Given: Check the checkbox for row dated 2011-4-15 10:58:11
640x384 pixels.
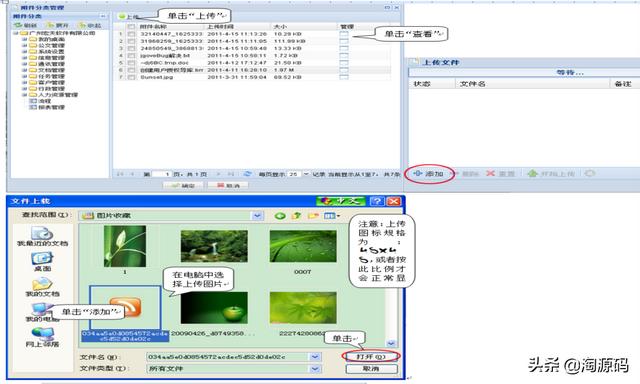Looking at the screenshot, I should pyautogui.click(x=131, y=55).
